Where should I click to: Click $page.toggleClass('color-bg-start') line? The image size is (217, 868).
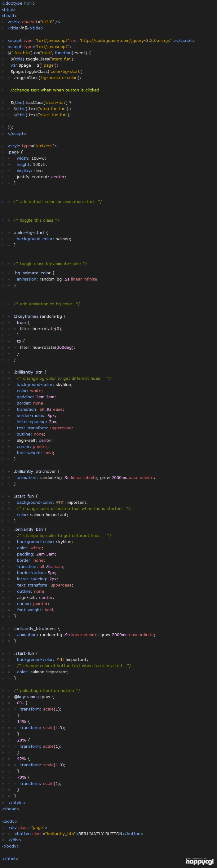pos(46,71)
